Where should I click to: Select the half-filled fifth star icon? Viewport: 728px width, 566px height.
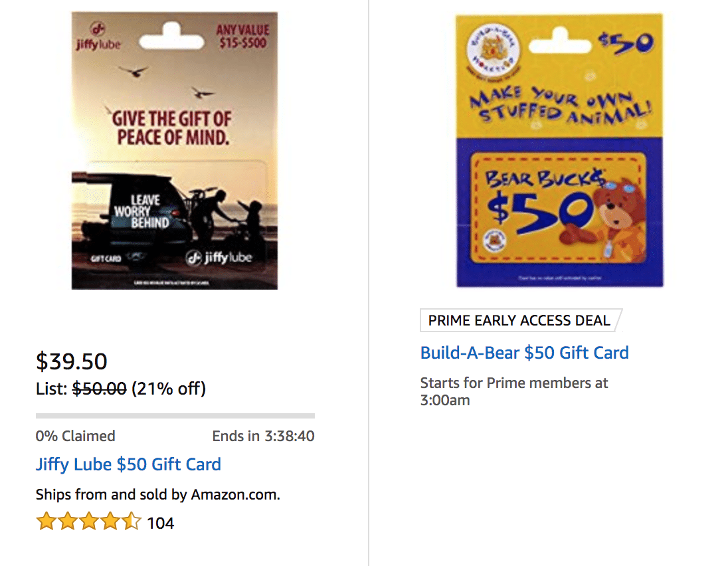pyautogui.click(x=131, y=522)
